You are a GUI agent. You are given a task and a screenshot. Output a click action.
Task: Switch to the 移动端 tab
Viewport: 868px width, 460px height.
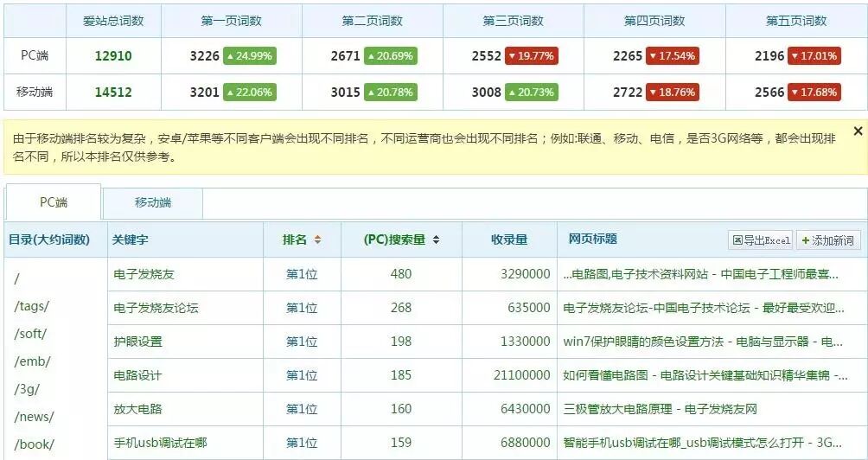(153, 203)
